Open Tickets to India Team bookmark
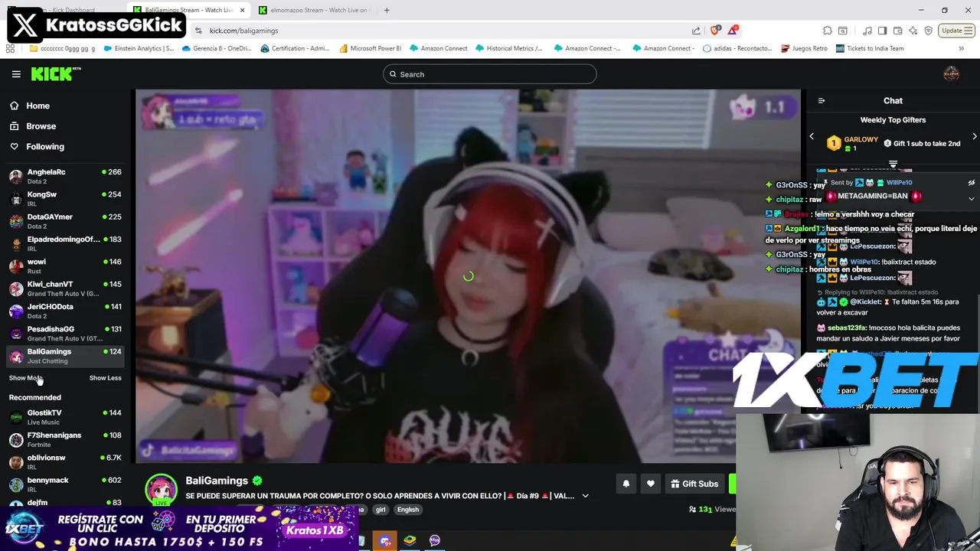Viewport: 980px width, 551px height. (870, 48)
